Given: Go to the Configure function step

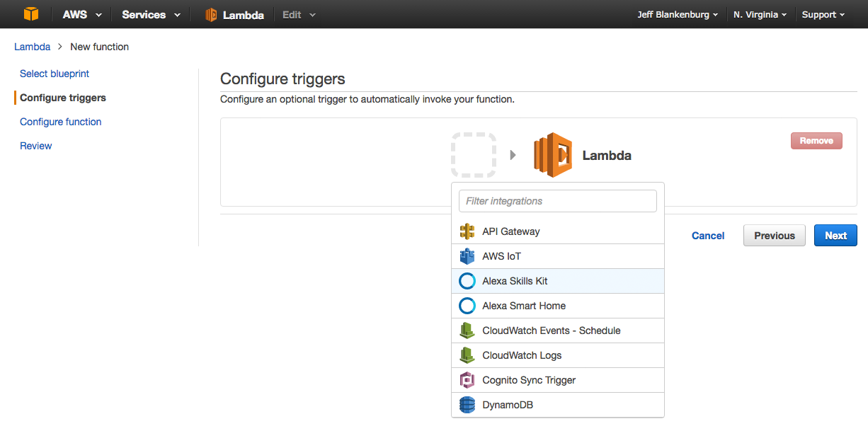Looking at the screenshot, I should tap(61, 122).
